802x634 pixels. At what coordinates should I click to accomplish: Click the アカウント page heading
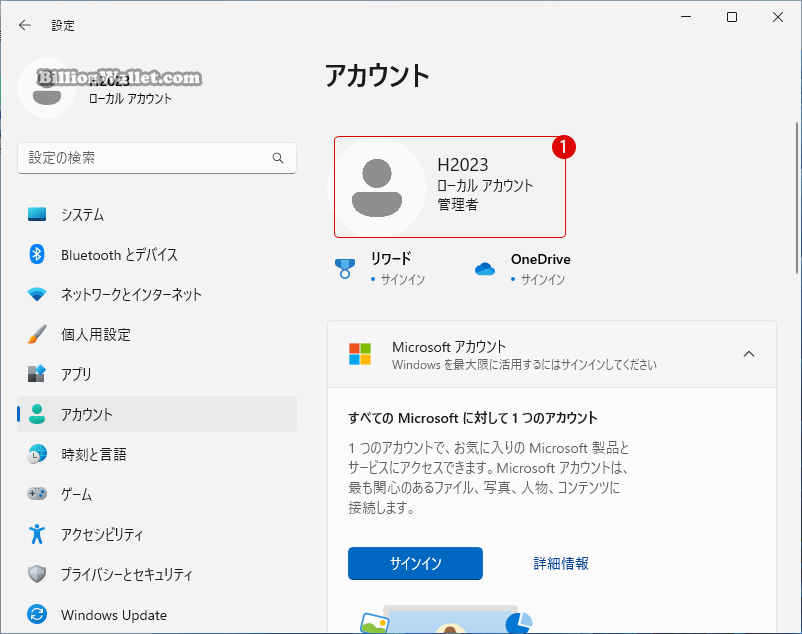coord(377,76)
